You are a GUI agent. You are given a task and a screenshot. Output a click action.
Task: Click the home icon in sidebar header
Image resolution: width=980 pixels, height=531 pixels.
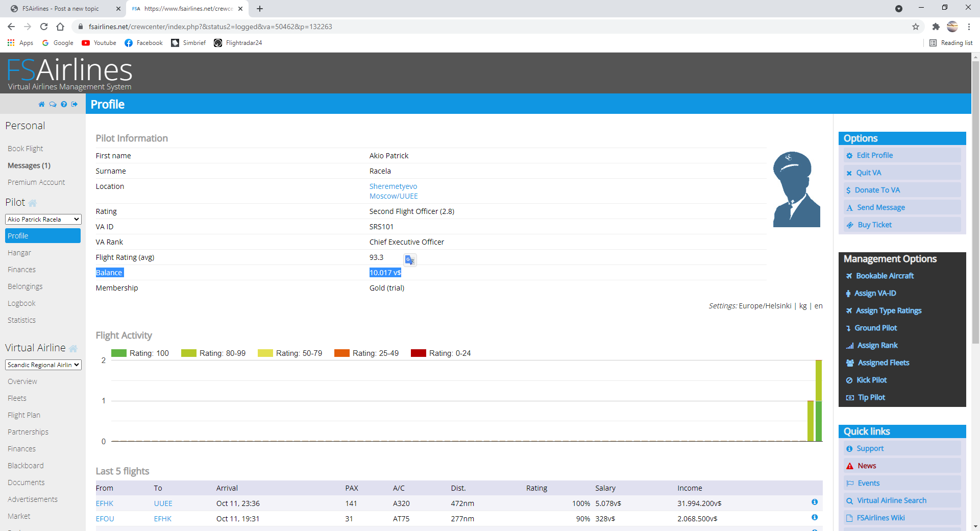[41, 104]
